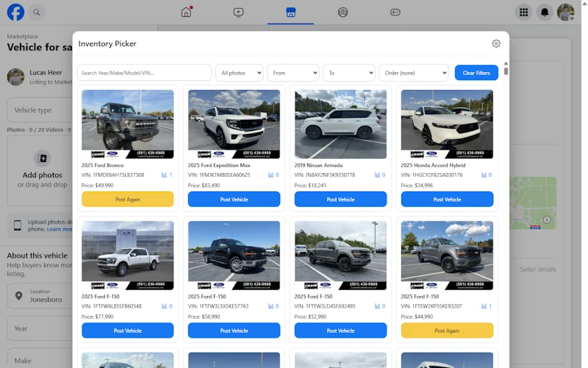Open the Facebook search icon
Image resolution: width=588 pixels, height=368 pixels.
[x=36, y=12]
